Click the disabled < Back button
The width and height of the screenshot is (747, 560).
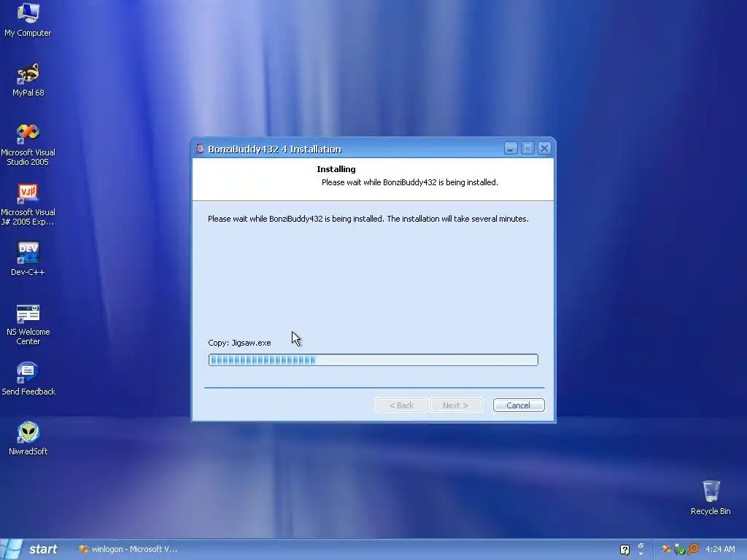click(401, 405)
